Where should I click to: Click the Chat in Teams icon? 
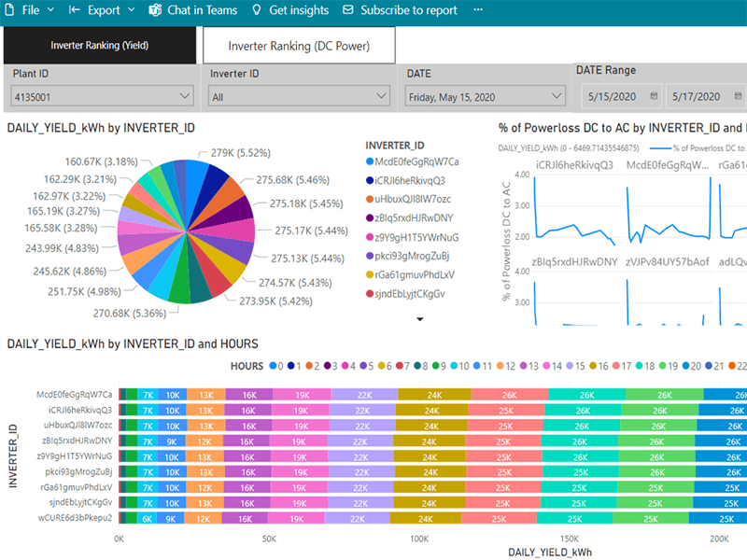tap(154, 10)
